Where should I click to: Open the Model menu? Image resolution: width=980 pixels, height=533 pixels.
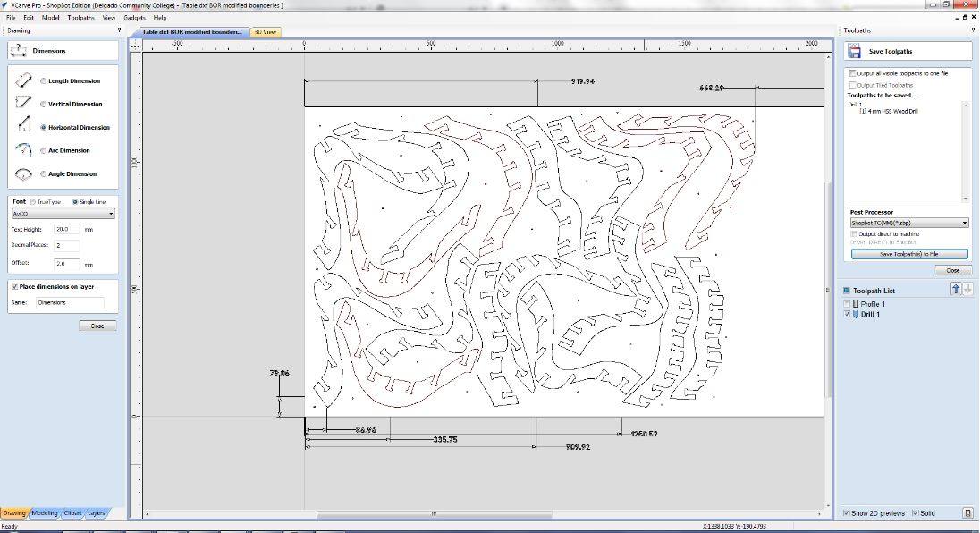51,18
